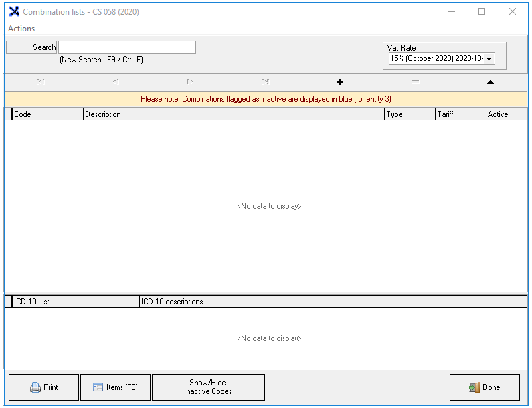The width and height of the screenshot is (532, 408).
Task: Open the Actions menu
Action: 21,29
